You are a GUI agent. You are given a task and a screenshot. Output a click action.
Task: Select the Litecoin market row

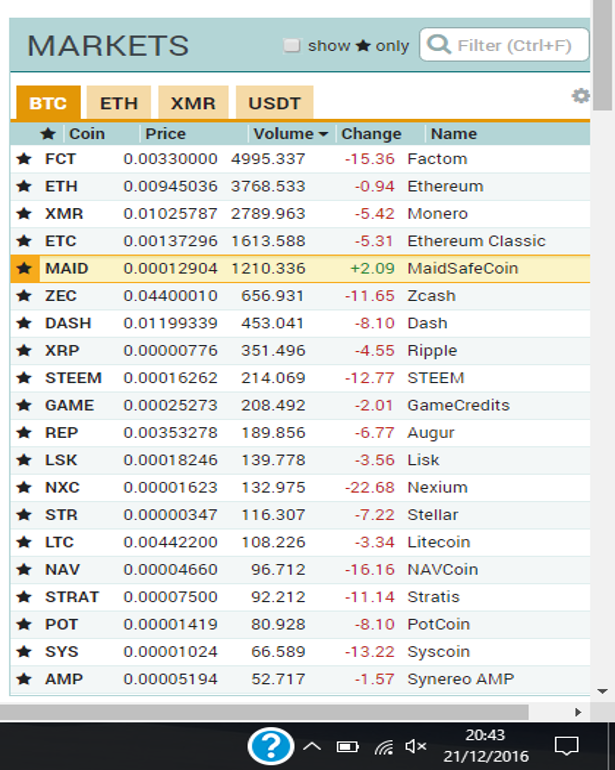coord(300,542)
